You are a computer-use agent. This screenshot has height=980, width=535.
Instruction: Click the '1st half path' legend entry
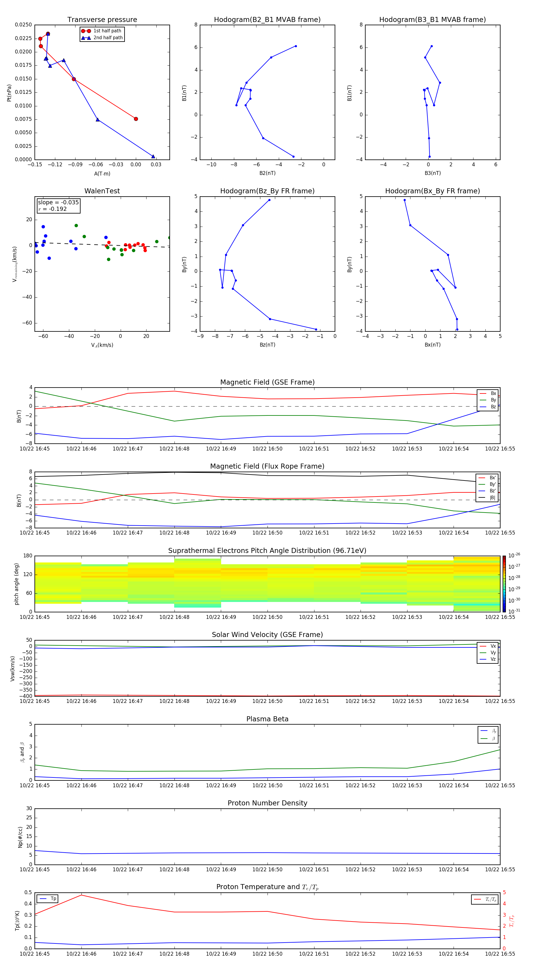point(102,31)
